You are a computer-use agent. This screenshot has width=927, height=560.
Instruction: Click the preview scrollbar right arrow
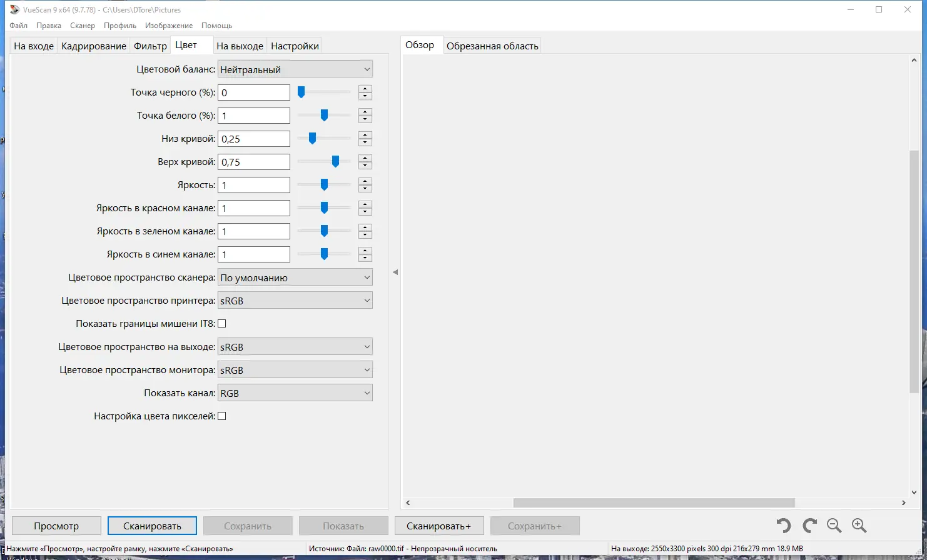pyautogui.click(x=904, y=502)
